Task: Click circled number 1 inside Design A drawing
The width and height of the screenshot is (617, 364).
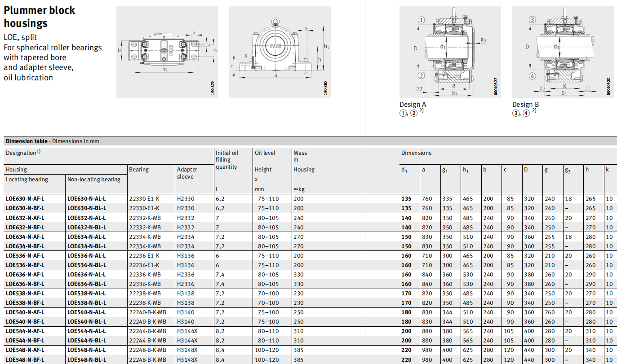Action: pos(421,20)
